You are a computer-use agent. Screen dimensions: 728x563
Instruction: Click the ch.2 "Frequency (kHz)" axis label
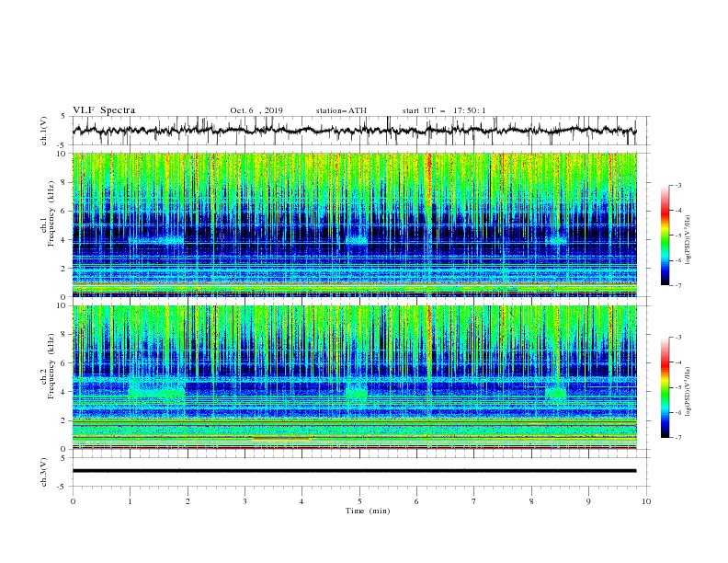51,366
